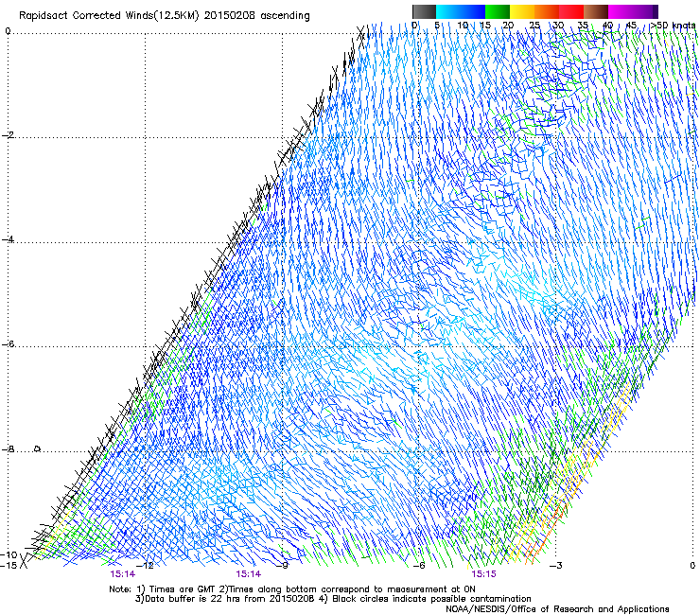Click the dark purple 45-50 legend segment
Viewport: 700px width, 615px height.
click(645, 11)
